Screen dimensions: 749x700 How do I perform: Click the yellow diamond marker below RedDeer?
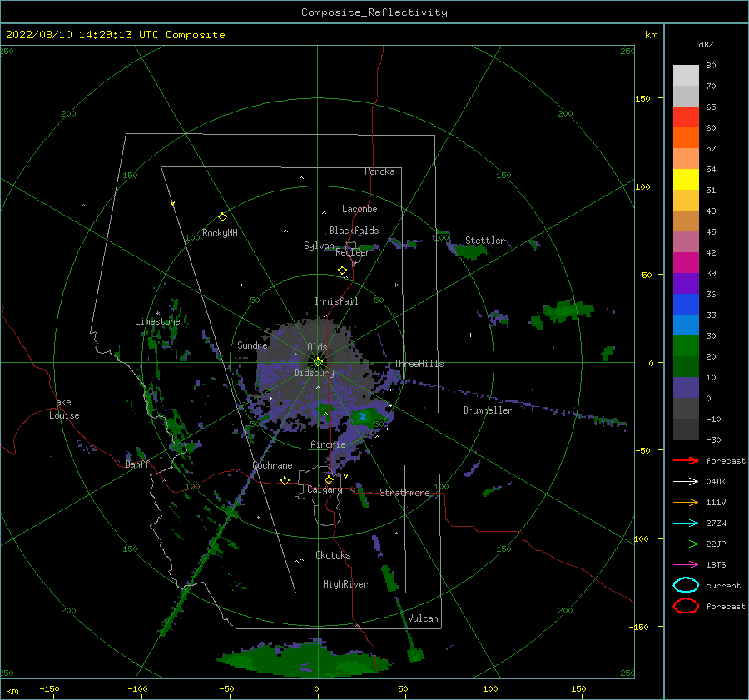coord(342,271)
